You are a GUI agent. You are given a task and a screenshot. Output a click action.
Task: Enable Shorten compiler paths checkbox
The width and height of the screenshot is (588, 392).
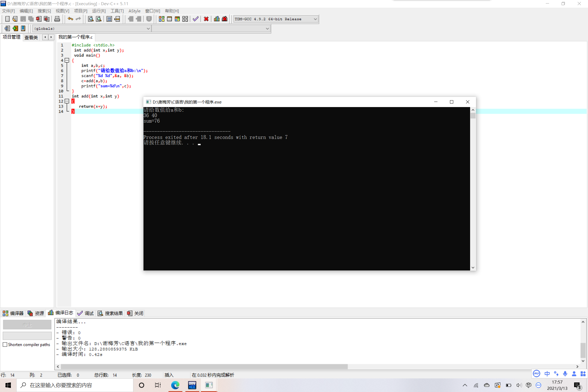point(5,345)
